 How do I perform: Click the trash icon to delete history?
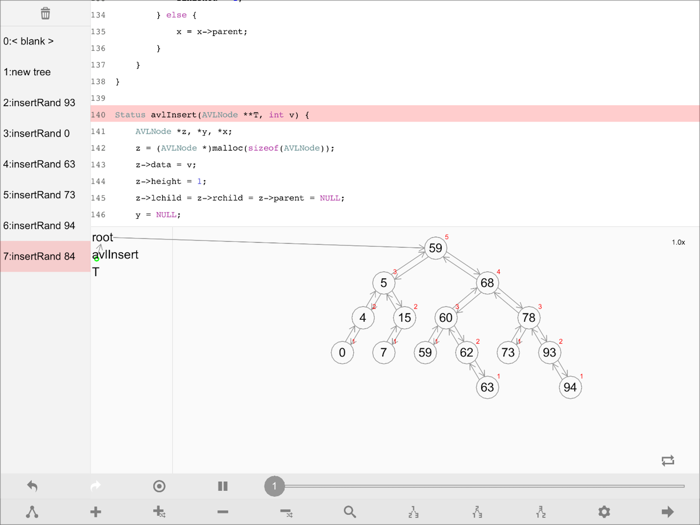pos(45,13)
